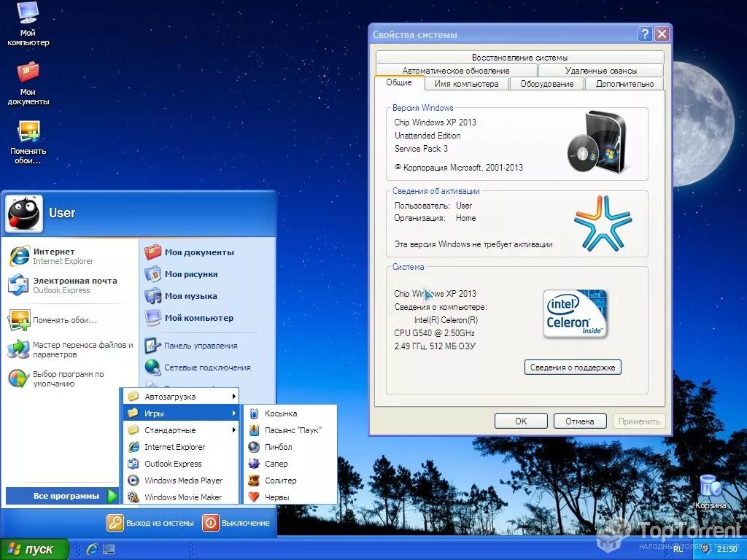Switch to Автоматическое обновление tab
The image size is (747, 560).
(x=456, y=71)
